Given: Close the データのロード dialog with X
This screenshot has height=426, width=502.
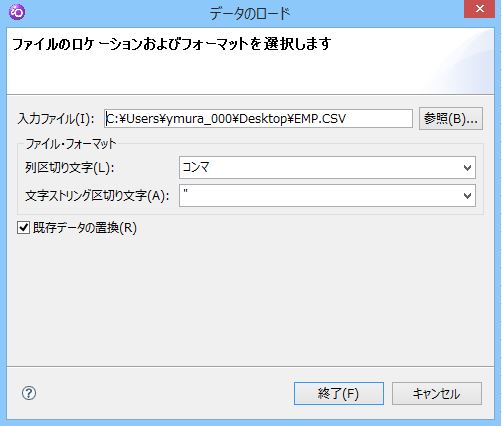Looking at the screenshot, I should pyautogui.click(x=480, y=9).
